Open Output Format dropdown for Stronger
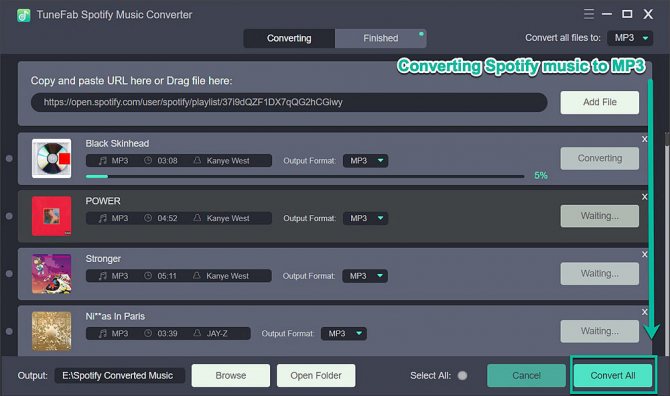670x396 pixels. [365, 276]
